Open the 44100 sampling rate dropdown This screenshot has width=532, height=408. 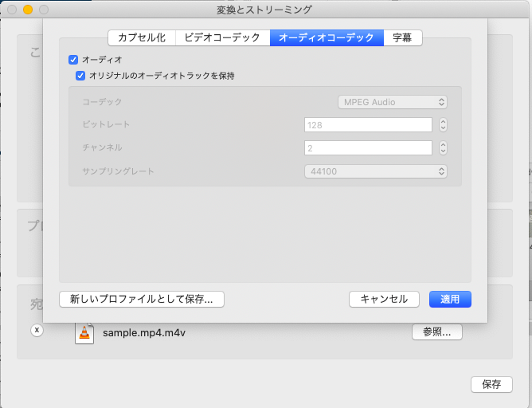coord(376,171)
